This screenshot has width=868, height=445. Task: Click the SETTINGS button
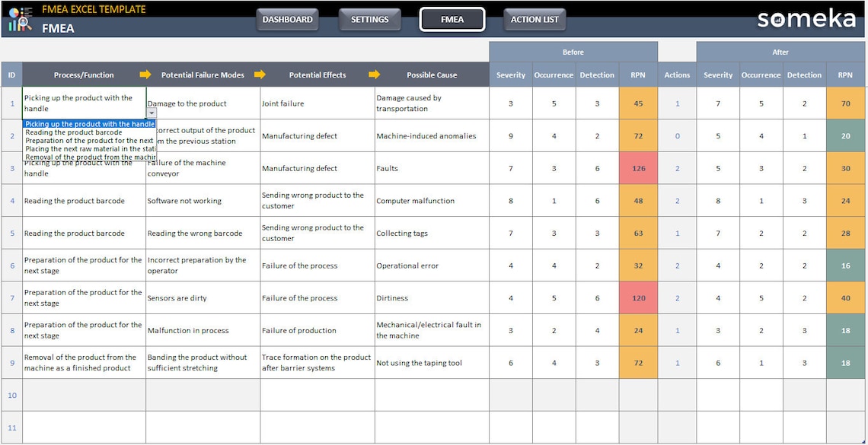tap(370, 20)
